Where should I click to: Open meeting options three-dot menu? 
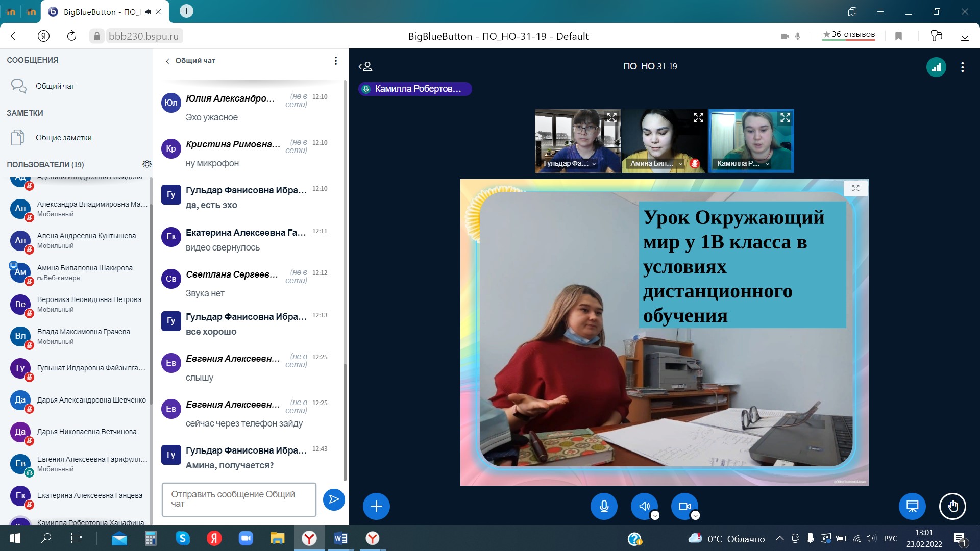coord(962,67)
